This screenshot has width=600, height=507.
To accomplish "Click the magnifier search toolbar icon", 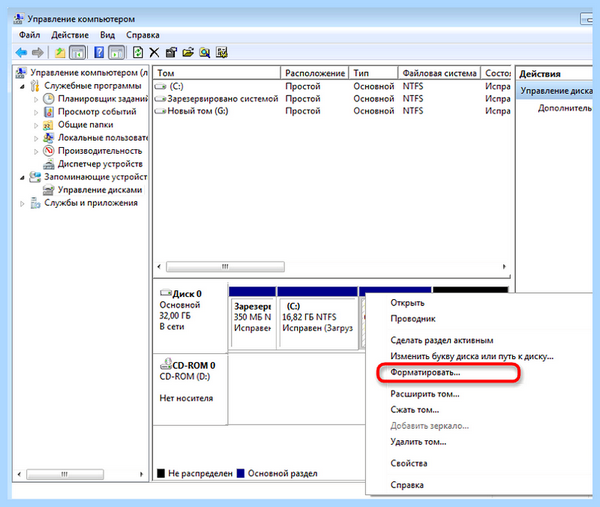I will point(205,52).
